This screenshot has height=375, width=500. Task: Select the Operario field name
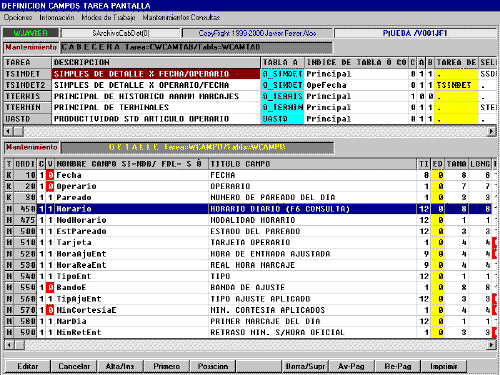coord(131,186)
